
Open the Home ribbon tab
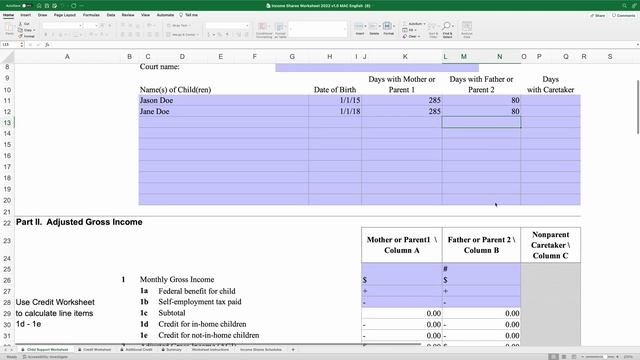[x=8, y=15]
